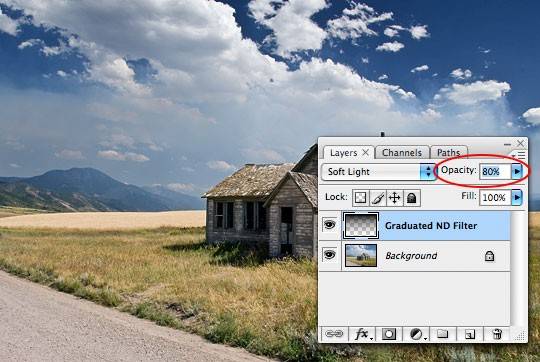The image size is (540, 362).
Task: Add a layer mask
Action: [389, 334]
